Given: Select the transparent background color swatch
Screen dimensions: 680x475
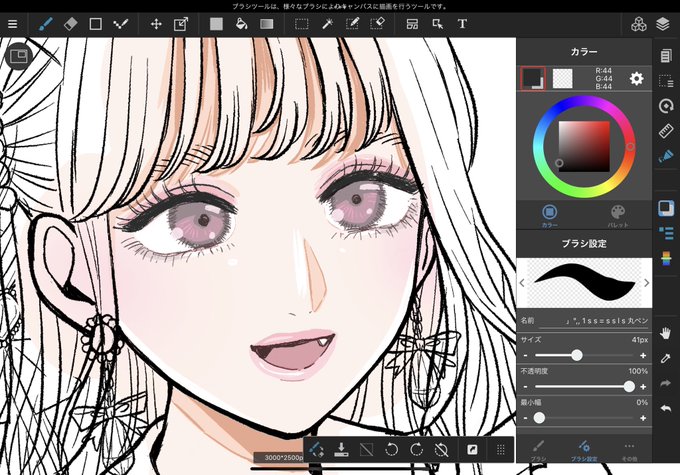Looking at the screenshot, I should pos(562,79).
